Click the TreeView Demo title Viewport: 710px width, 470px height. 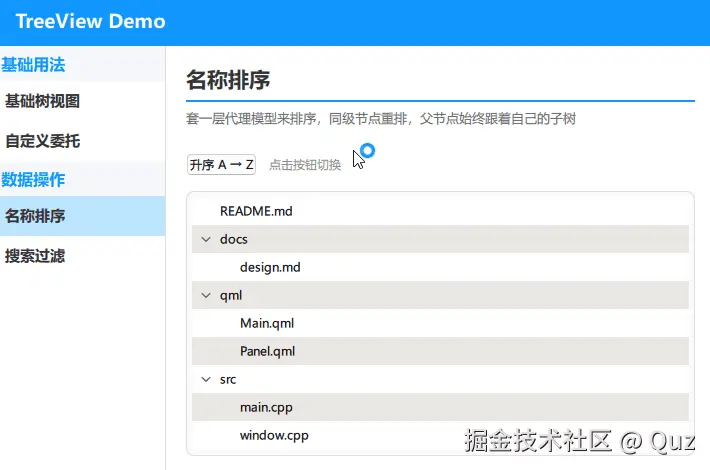point(91,21)
